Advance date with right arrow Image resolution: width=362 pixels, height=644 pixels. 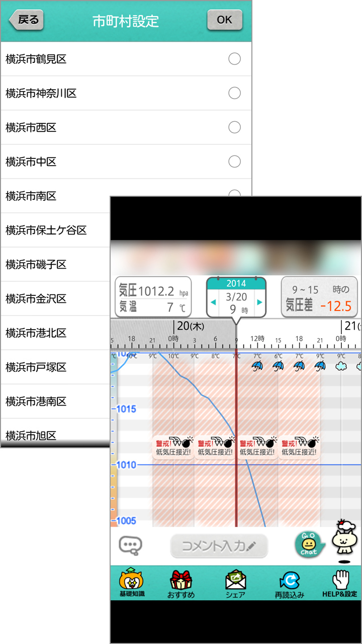click(259, 302)
